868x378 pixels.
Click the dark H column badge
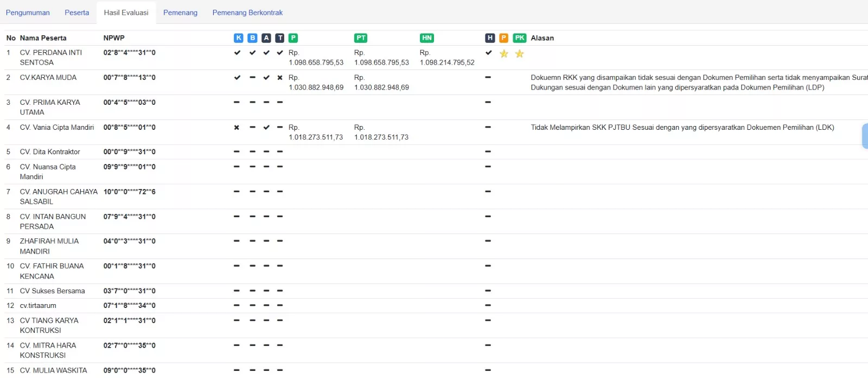[x=490, y=38]
